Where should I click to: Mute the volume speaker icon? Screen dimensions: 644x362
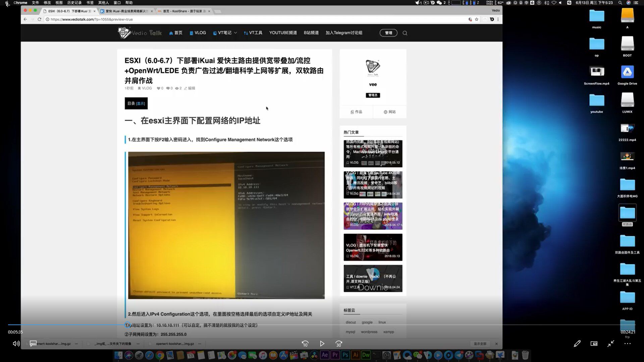[16, 344]
